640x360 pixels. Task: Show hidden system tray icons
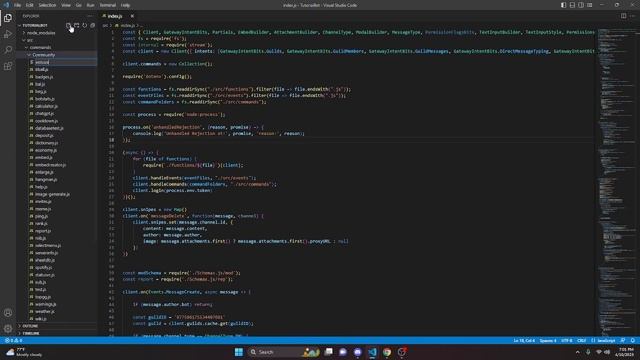click(x=577, y=352)
